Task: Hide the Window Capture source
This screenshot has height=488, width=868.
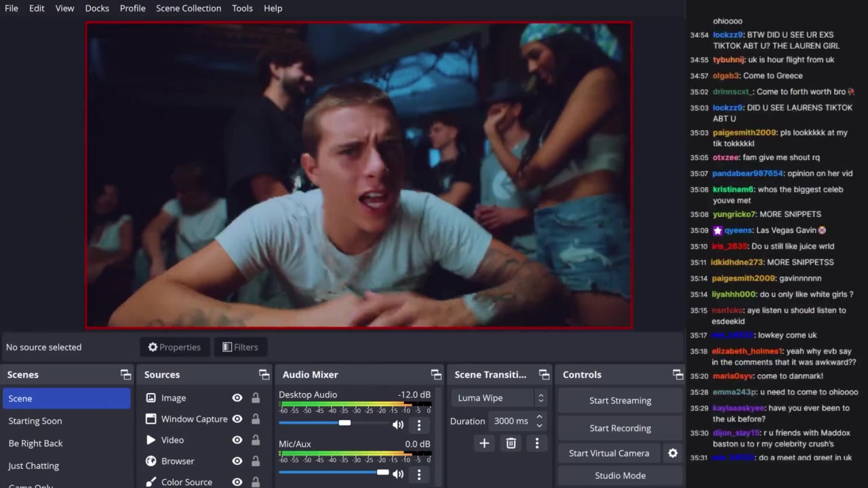Action: coord(237,420)
